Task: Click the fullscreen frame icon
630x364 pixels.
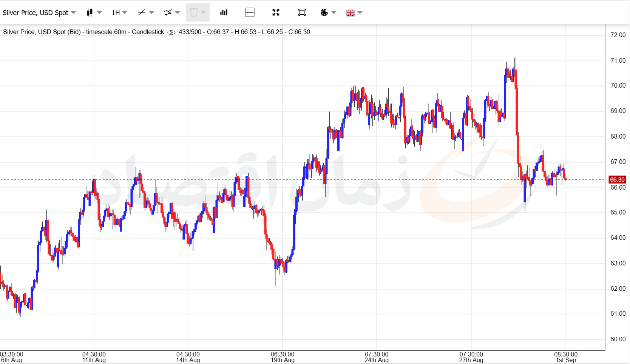Action: pyautogui.click(x=302, y=12)
